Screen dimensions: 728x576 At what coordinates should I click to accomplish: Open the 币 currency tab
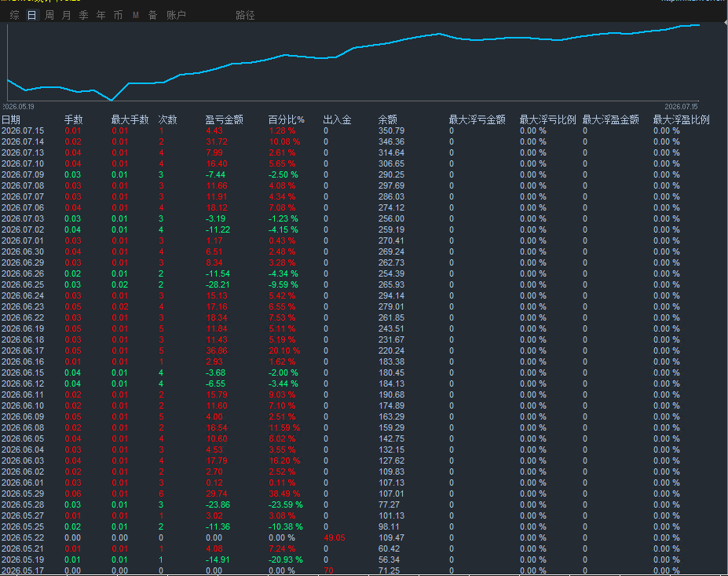tap(118, 16)
